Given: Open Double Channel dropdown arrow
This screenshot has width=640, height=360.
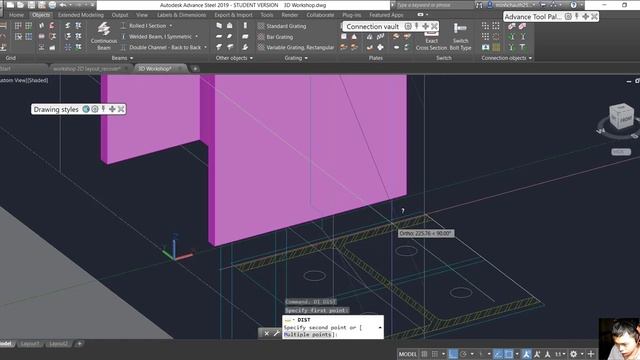Looking at the screenshot, I should click(x=205, y=47).
